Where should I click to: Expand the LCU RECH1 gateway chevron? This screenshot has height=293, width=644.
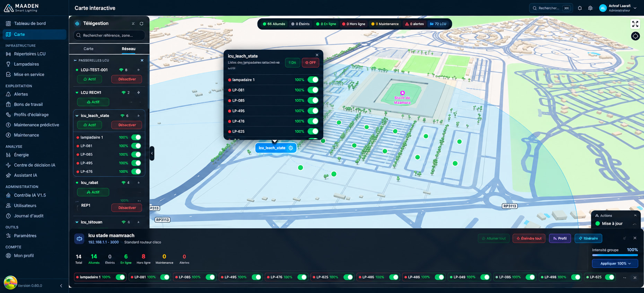[77, 92]
